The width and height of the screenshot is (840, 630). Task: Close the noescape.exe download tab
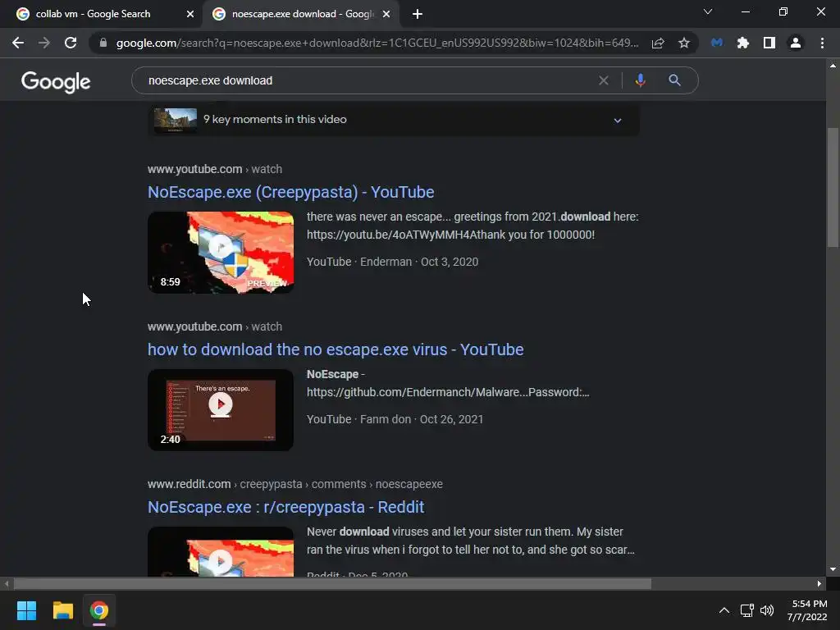coord(386,14)
